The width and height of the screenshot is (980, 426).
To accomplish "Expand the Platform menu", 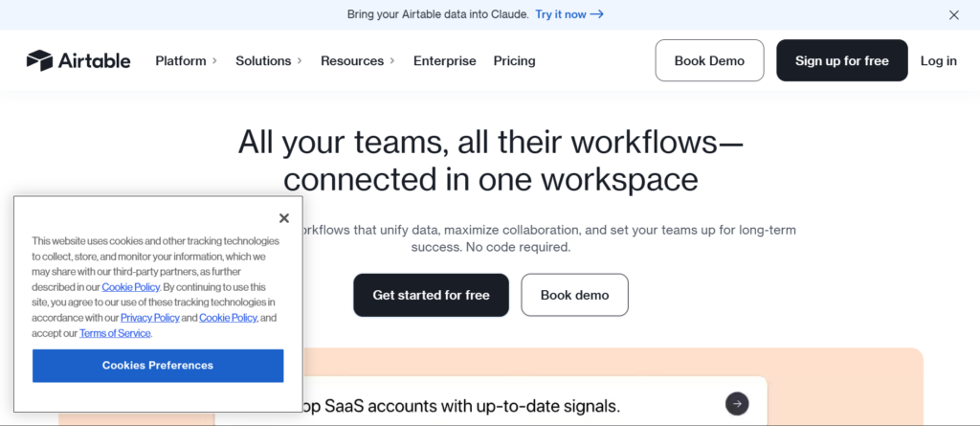I will click(186, 60).
